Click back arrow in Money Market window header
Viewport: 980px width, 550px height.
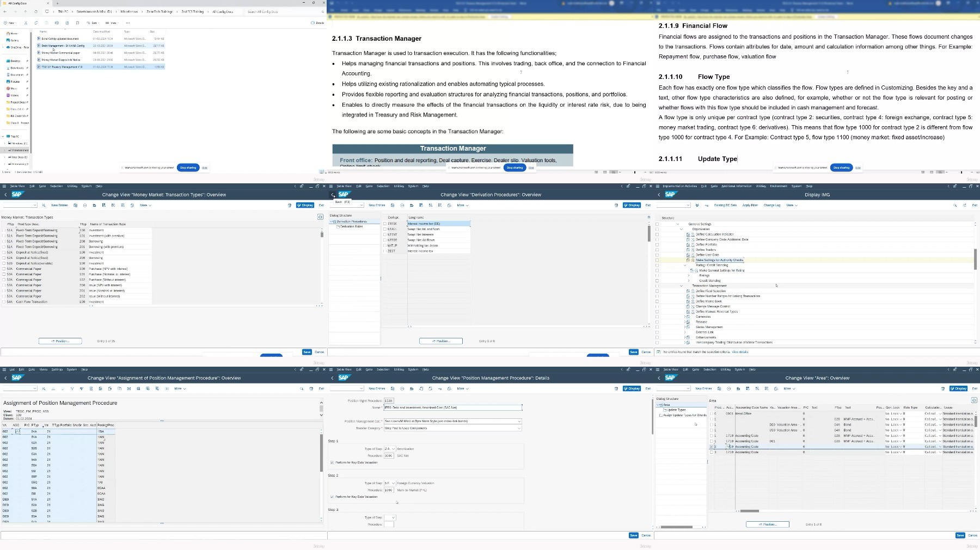pyautogui.click(x=6, y=194)
